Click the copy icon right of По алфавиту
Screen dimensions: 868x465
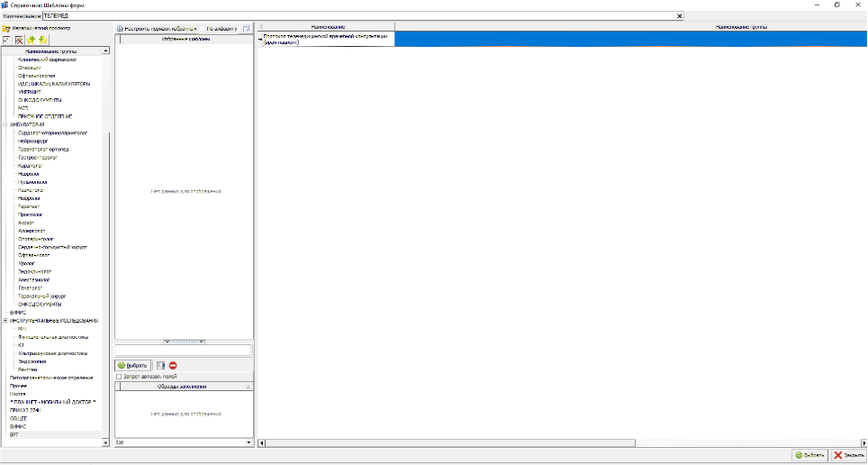tap(246, 29)
